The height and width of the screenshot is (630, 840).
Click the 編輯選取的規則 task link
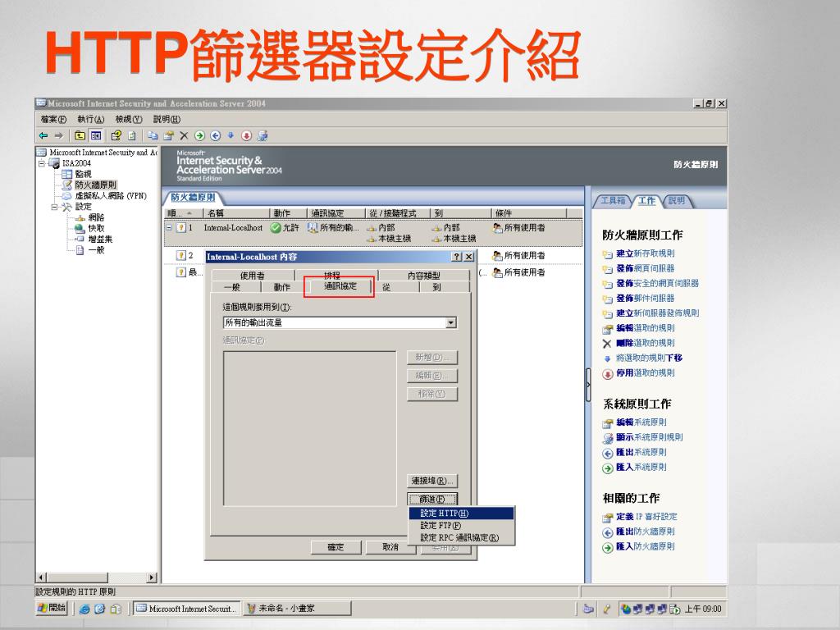(645, 328)
